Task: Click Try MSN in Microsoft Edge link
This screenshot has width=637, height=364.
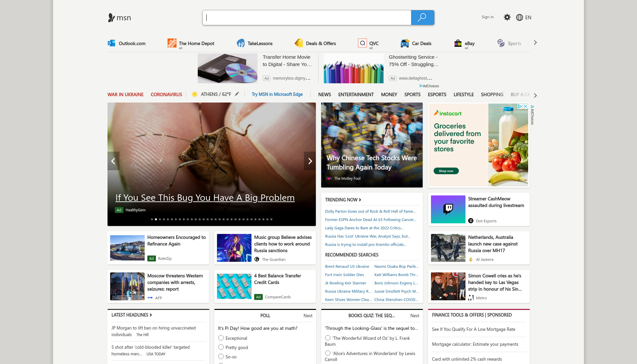Action: coord(277,94)
